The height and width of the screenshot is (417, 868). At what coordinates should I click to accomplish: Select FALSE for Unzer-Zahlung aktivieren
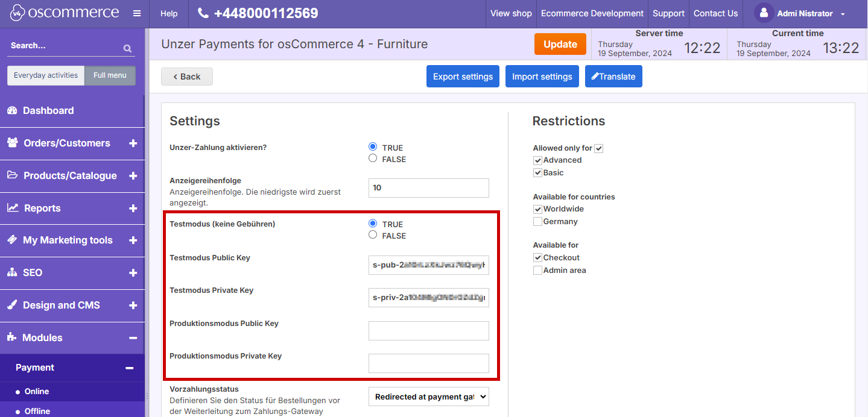point(373,158)
